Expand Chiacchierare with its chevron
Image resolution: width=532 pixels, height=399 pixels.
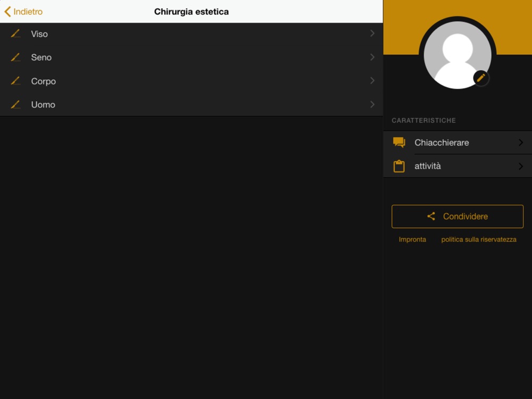point(521,143)
